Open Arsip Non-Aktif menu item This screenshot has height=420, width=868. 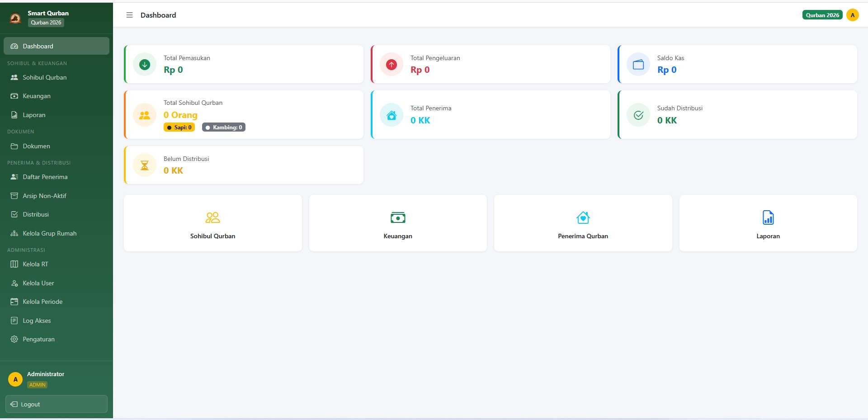pyautogui.click(x=57, y=196)
